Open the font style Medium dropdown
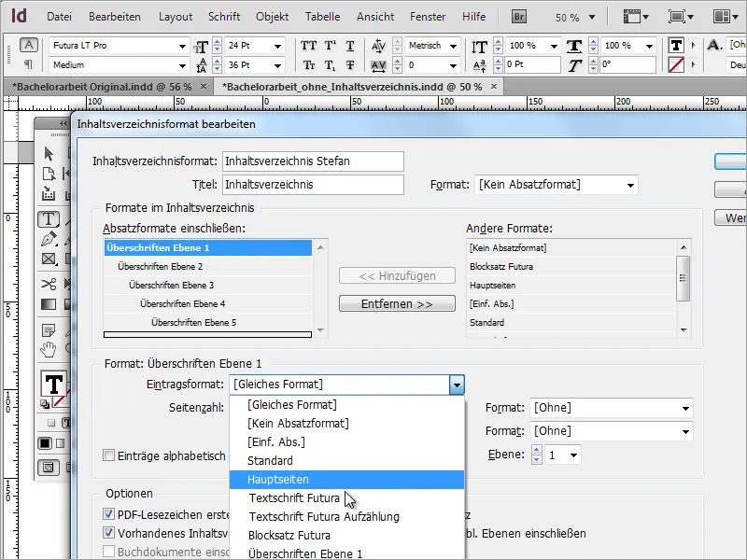The image size is (747, 560). pyautogui.click(x=182, y=65)
